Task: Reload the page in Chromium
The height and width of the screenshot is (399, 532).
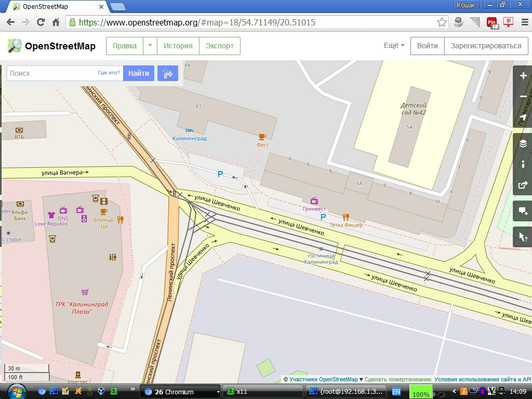Action: [41, 22]
